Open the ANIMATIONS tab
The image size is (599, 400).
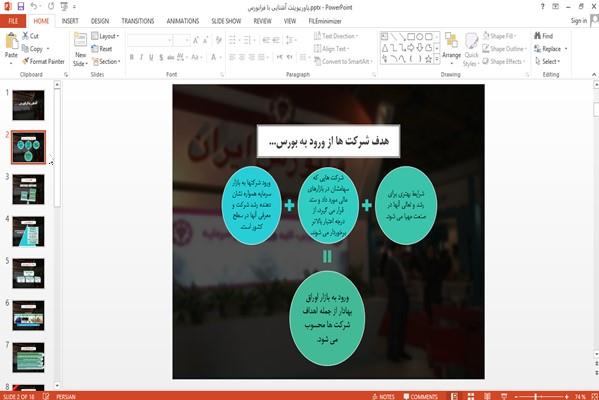(x=183, y=21)
